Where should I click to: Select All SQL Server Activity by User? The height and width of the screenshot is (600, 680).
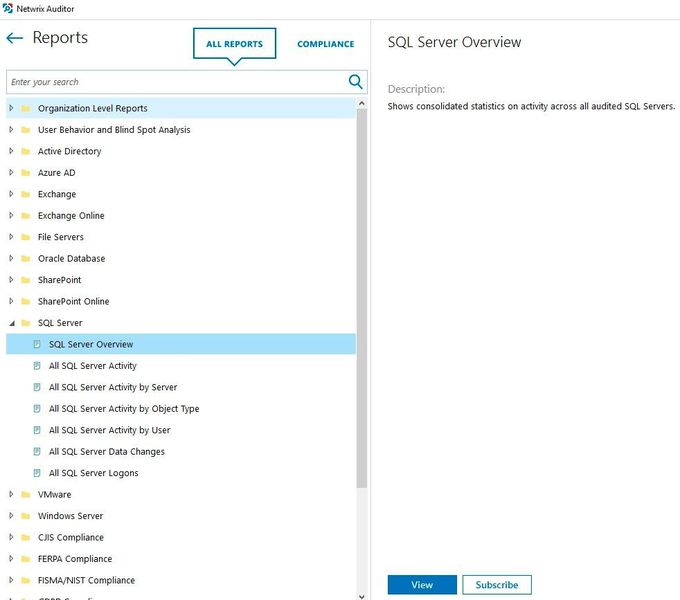point(109,430)
